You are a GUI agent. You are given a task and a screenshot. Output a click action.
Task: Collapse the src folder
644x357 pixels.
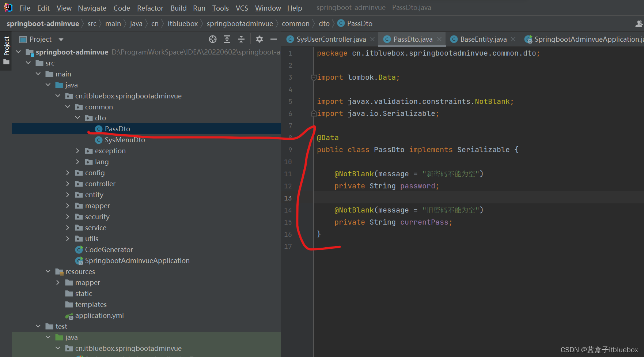pos(29,63)
